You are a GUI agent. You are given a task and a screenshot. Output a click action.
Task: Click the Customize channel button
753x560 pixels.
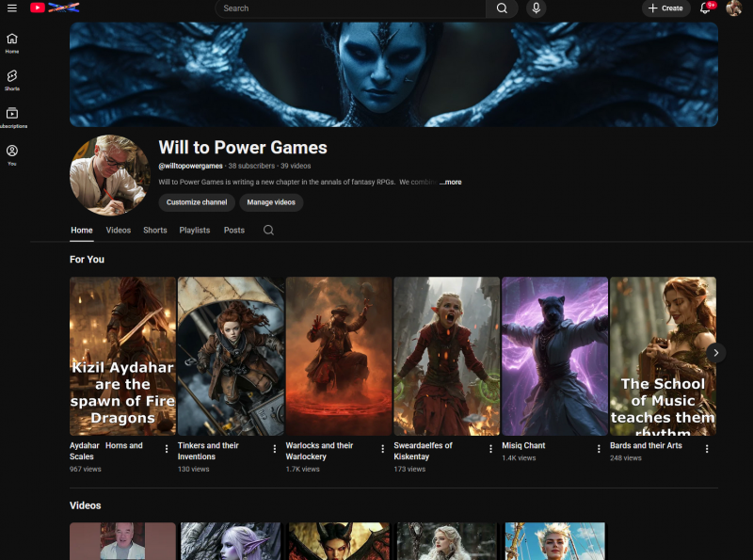196,202
